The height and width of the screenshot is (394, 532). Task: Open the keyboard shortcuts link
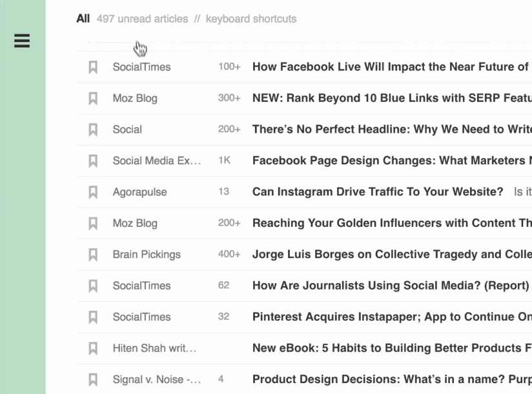pyautogui.click(x=251, y=19)
